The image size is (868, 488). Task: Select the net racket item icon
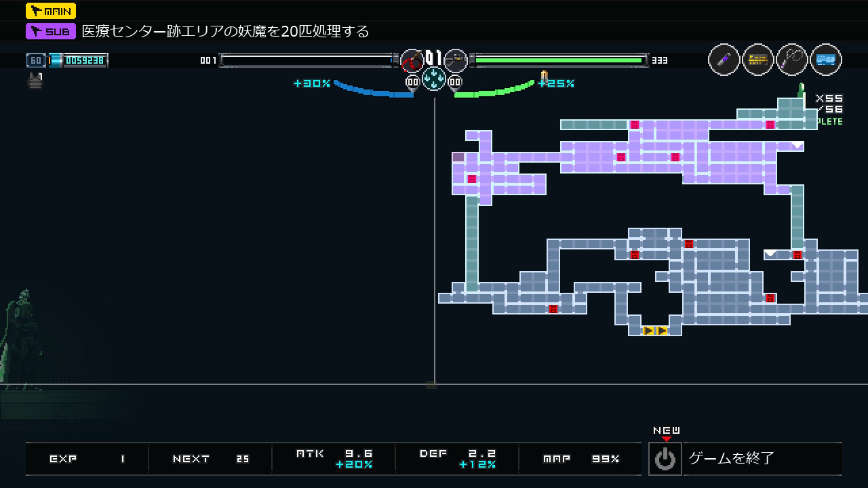[791, 60]
